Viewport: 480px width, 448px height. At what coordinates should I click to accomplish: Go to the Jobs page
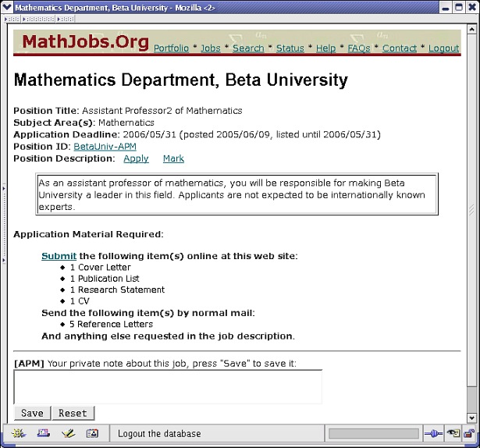coord(211,48)
